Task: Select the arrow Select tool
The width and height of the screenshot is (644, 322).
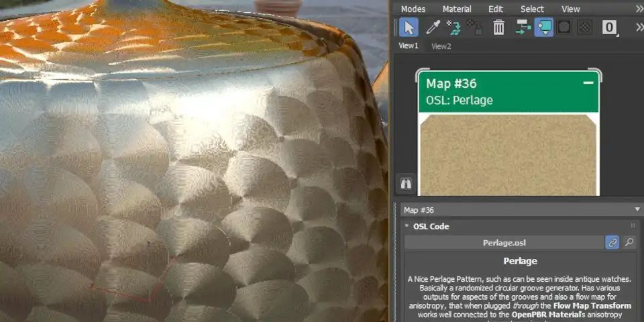Action: (409, 28)
